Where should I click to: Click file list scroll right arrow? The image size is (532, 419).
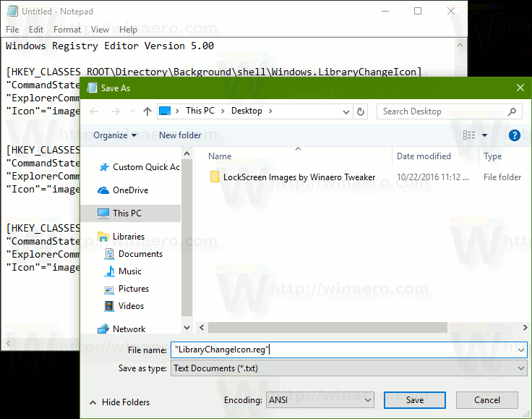tap(525, 328)
